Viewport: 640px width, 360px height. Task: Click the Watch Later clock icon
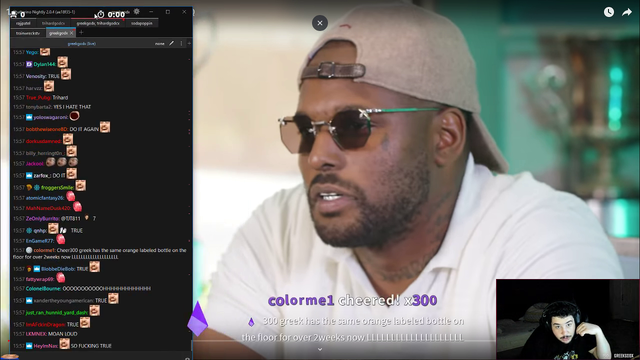tap(609, 12)
